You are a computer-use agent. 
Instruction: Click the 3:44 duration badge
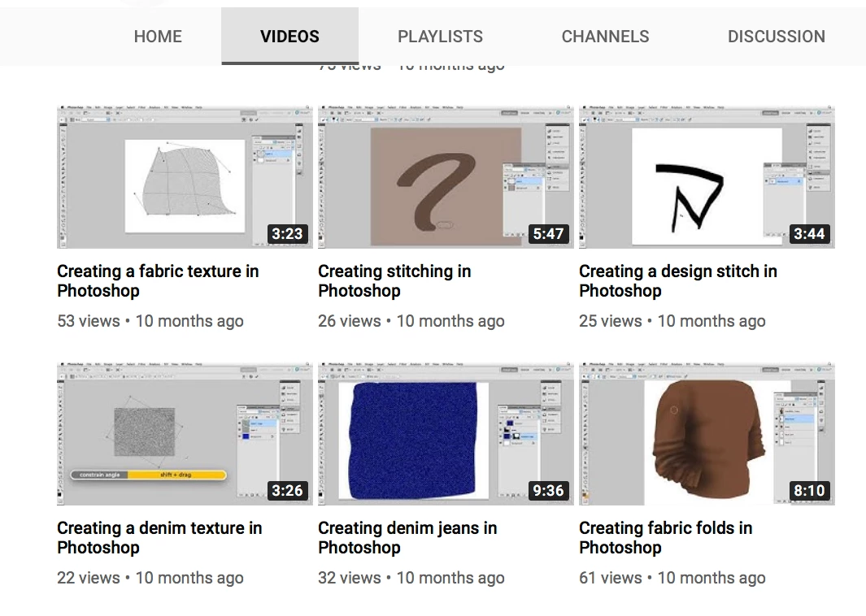tap(810, 233)
